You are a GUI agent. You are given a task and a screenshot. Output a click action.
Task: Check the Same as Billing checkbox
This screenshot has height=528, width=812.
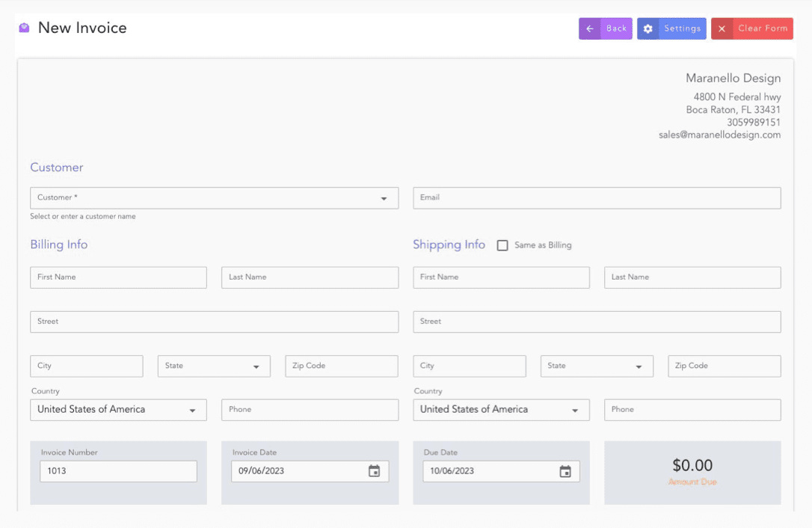[x=502, y=245]
